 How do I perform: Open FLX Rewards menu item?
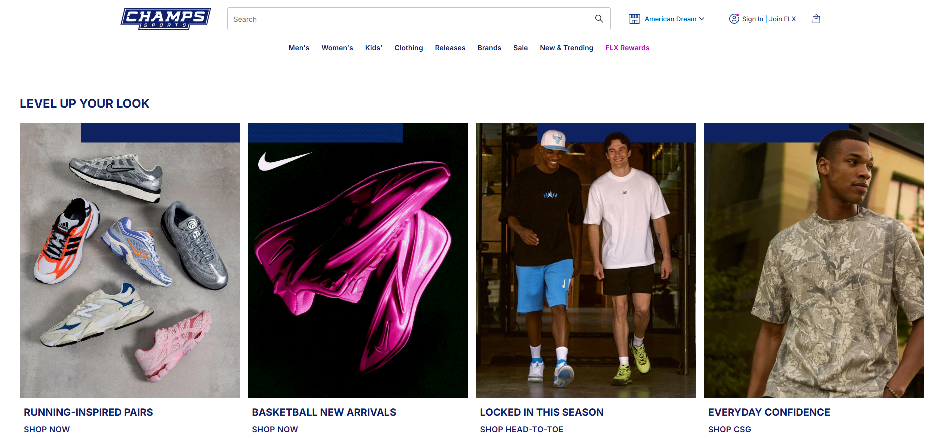coord(627,47)
